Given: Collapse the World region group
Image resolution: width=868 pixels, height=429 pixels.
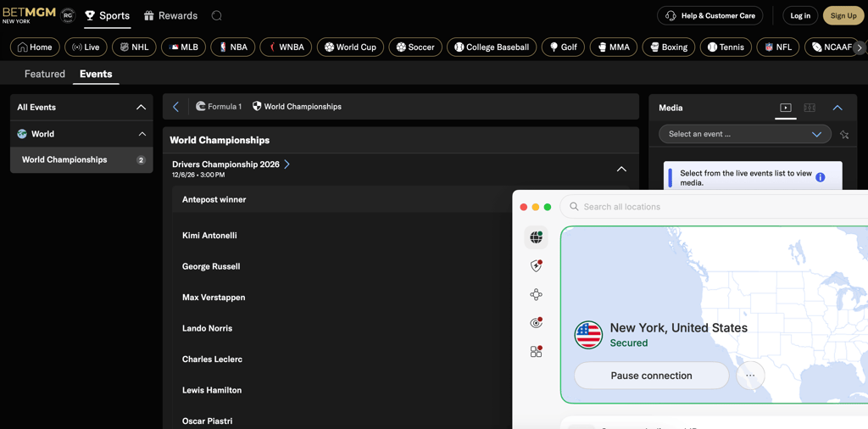Looking at the screenshot, I should 142,134.
